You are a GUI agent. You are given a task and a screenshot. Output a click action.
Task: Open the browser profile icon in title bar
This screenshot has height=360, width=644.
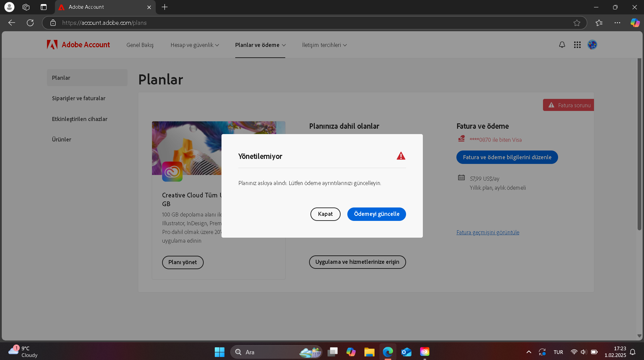click(9, 7)
